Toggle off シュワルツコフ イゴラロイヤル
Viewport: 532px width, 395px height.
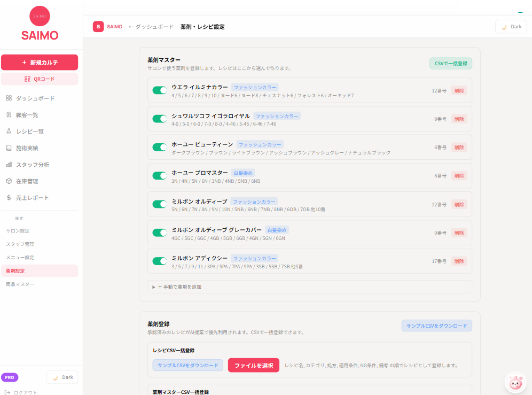(x=160, y=119)
